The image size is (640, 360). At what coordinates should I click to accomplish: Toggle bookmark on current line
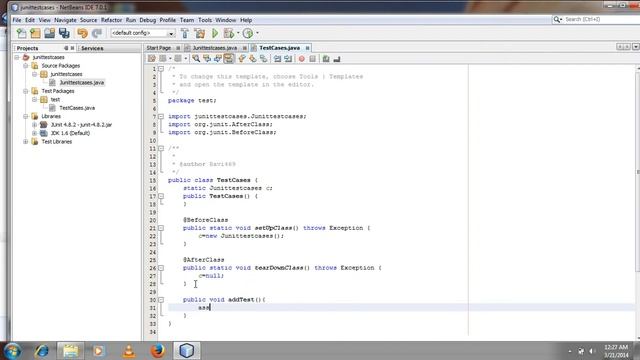pyautogui.click(x=263, y=59)
